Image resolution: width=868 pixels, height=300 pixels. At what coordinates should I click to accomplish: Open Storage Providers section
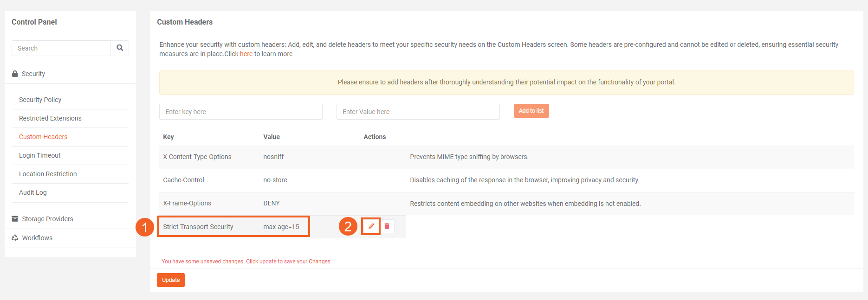pos(47,219)
